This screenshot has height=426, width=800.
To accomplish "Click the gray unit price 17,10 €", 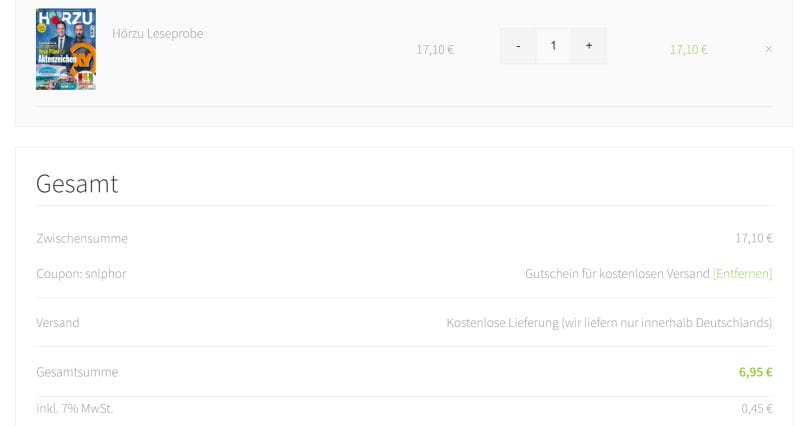I will tap(435, 49).
